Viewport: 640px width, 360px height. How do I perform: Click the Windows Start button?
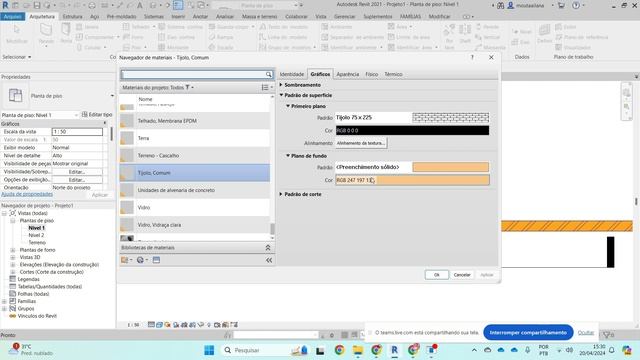tap(209, 350)
